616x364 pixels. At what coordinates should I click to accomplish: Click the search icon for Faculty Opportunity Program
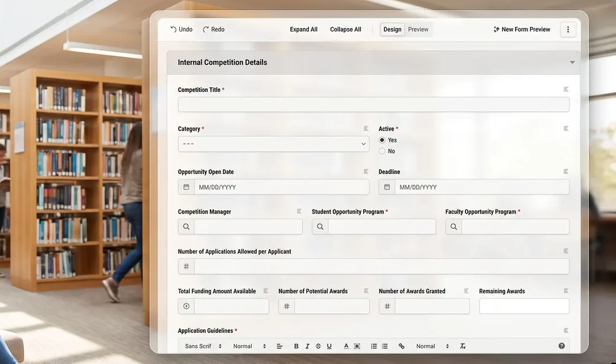(454, 226)
